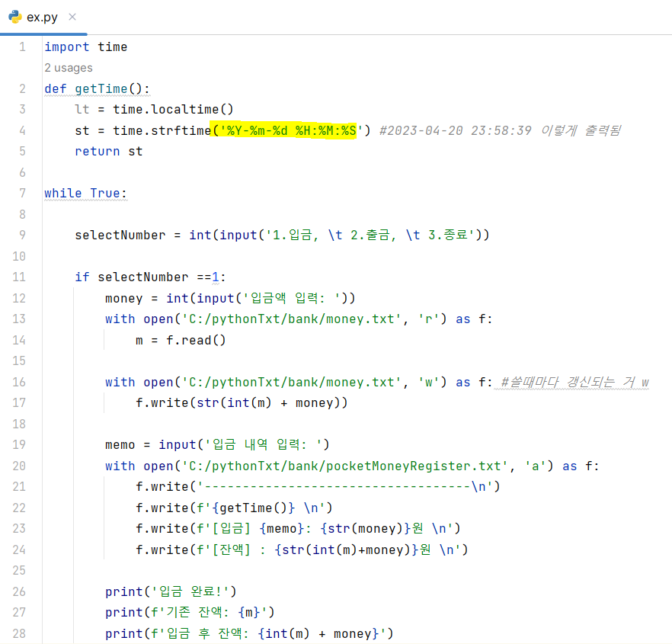Click the 'while True:' line
This screenshot has height=644, width=672.
click(x=85, y=194)
